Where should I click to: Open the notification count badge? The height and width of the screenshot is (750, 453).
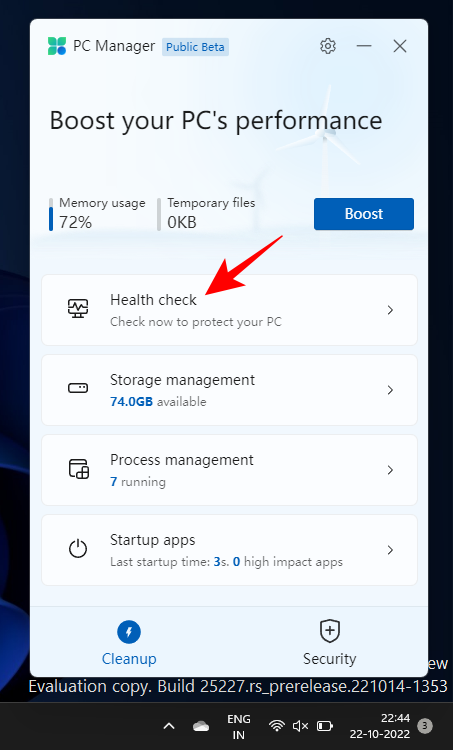pyautogui.click(x=424, y=726)
